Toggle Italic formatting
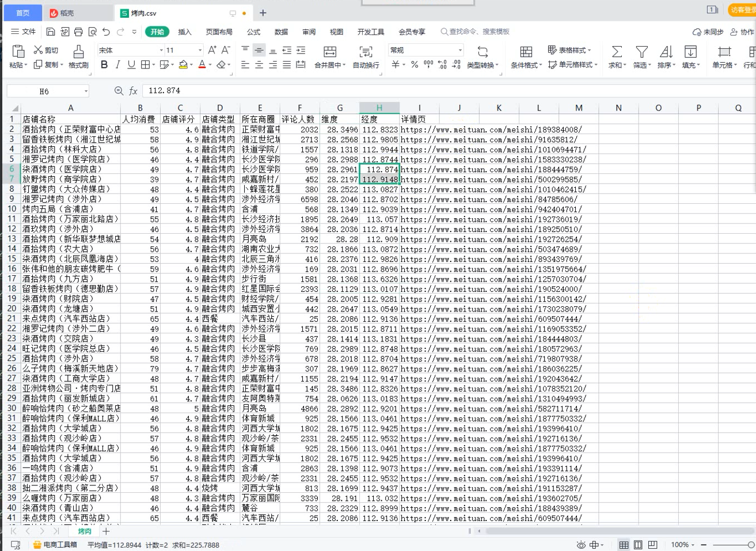The width and height of the screenshot is (756, 551). coord(118,64)
